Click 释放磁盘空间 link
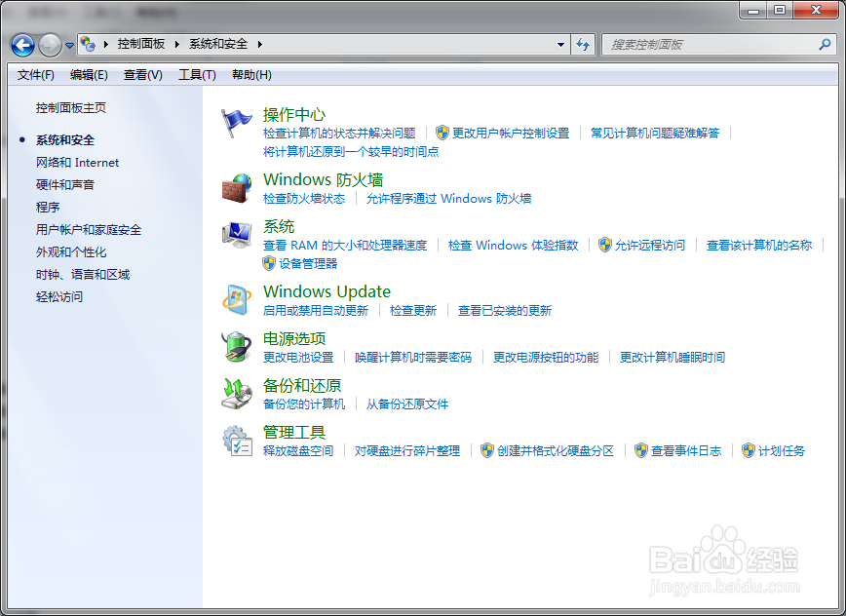This screenshot has width=846, height=616. tap(298, 451)
